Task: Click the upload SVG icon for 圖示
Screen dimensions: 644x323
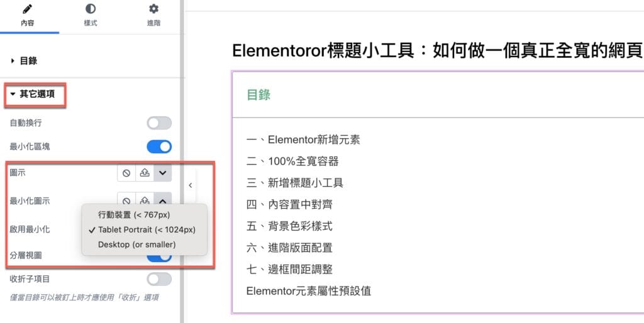Action: tap(145, 173)
